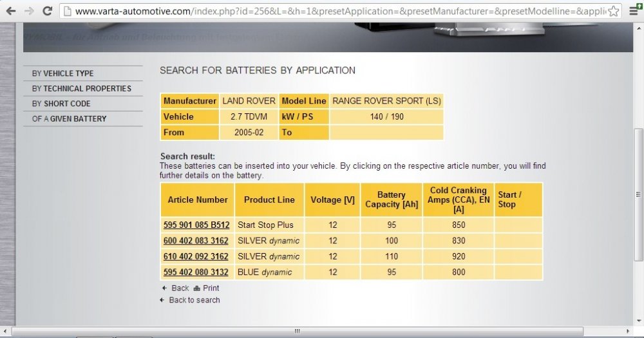
Task: Select the BLUE dynamic product cell
Action: (269, 272)
